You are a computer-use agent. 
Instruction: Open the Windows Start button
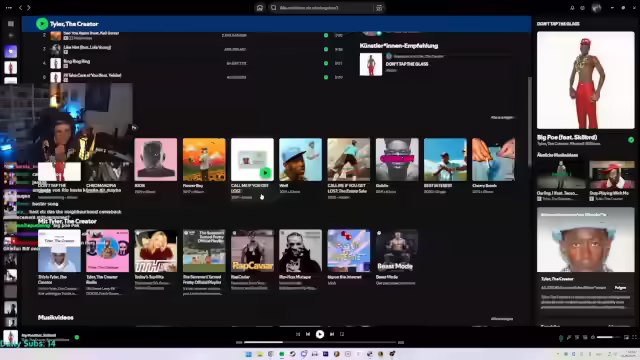coord(248,354)
